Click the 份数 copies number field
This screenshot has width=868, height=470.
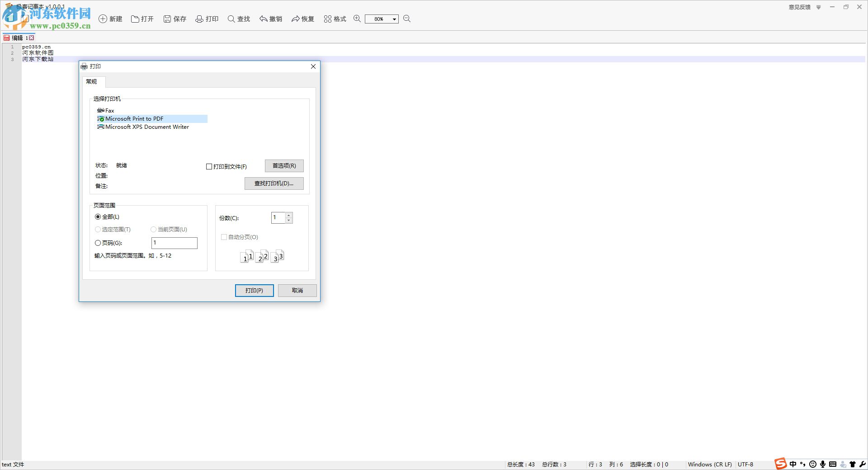coord(278,218)
